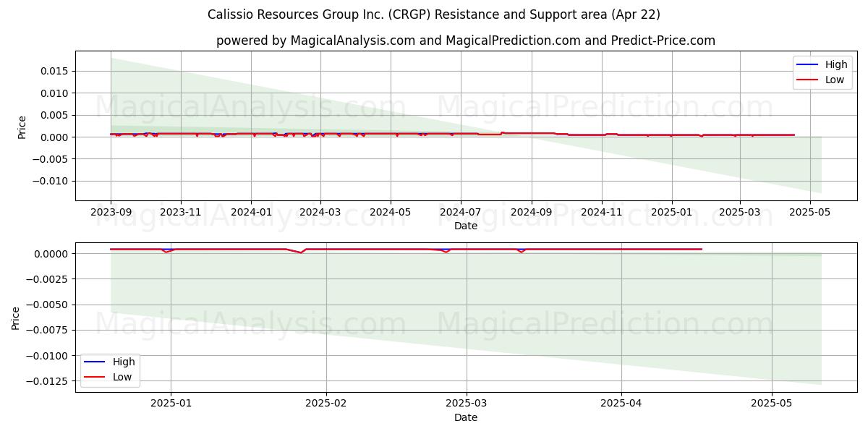The image size is (868, 434).
Task: Click the top chart x-axis label '2024-01'
Action: tap(251, 213)
